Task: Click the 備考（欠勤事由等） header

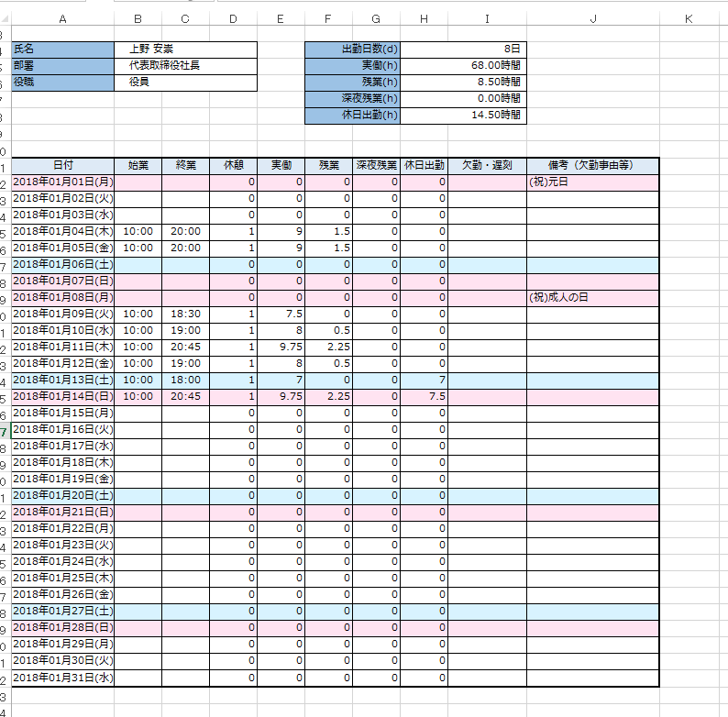Action: point(593,165)
